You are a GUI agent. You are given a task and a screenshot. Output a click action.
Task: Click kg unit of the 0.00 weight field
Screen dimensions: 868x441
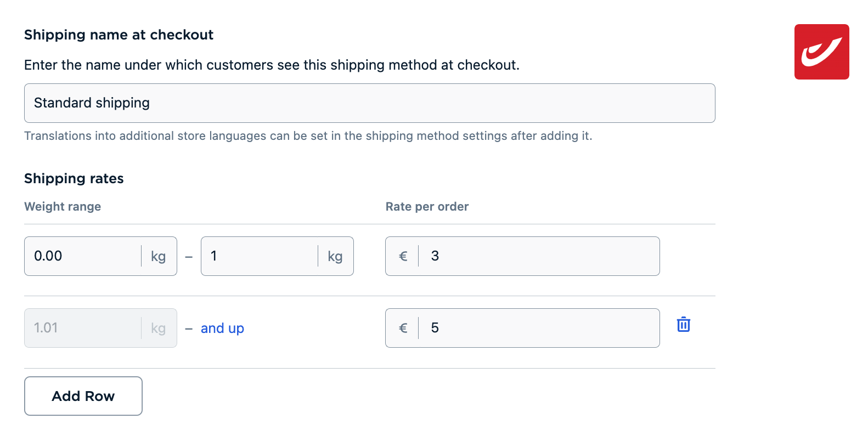point(158,257)
